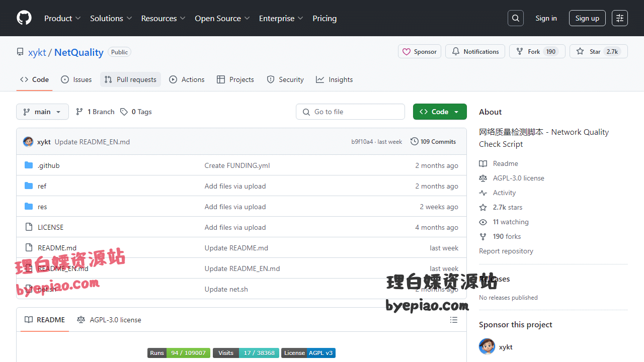The height and width of the screenshot is (362, 644).
Task: Open commit hash b9f10a4
Action: tap(362, 142)
